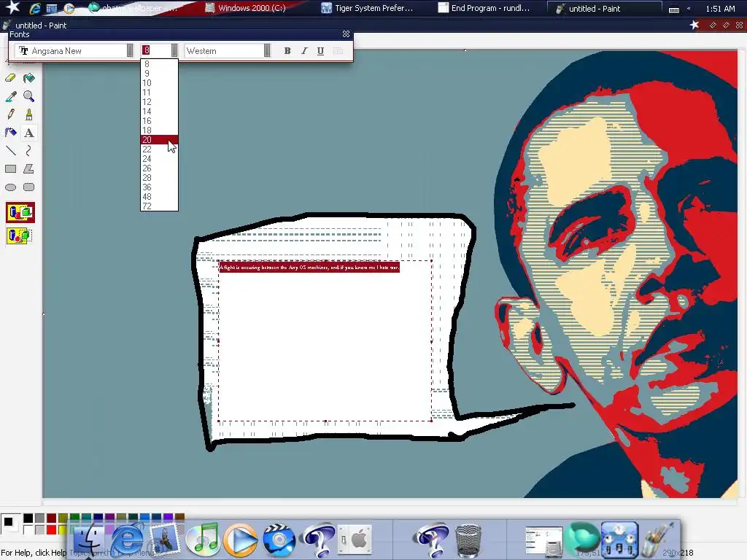Choose the Brush tool

click(x=29, y=114)
